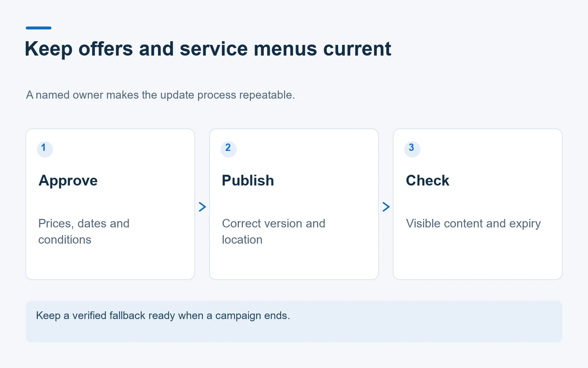
Task: Click the text 'Correct version and location'
Action: pyautogui.click(x=274, y=231)
